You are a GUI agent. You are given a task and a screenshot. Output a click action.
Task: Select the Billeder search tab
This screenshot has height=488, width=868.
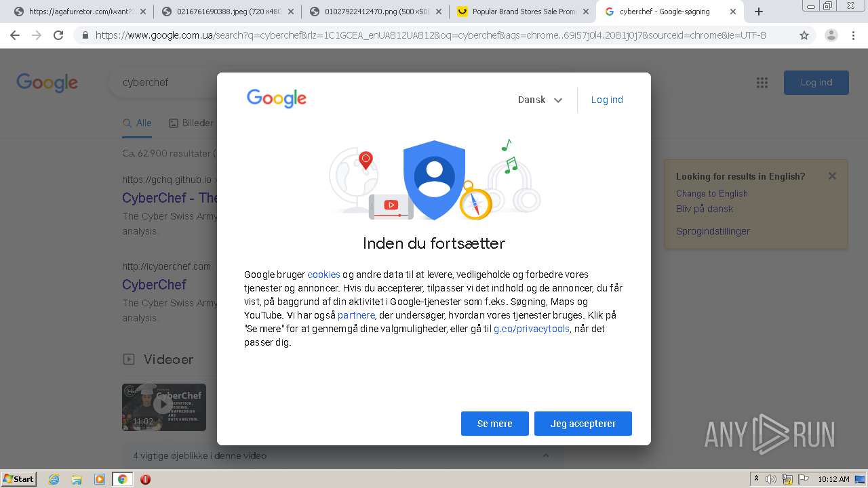coord(191,123)
